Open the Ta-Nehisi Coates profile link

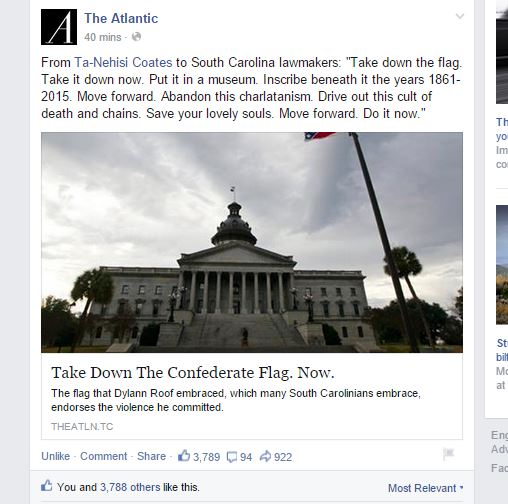point(123,63)
